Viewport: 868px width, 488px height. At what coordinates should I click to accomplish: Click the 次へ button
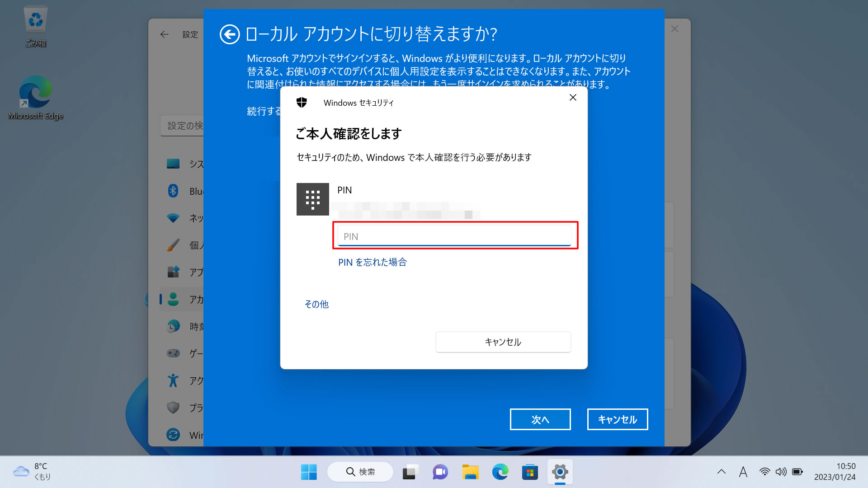[x=540, y=419]
